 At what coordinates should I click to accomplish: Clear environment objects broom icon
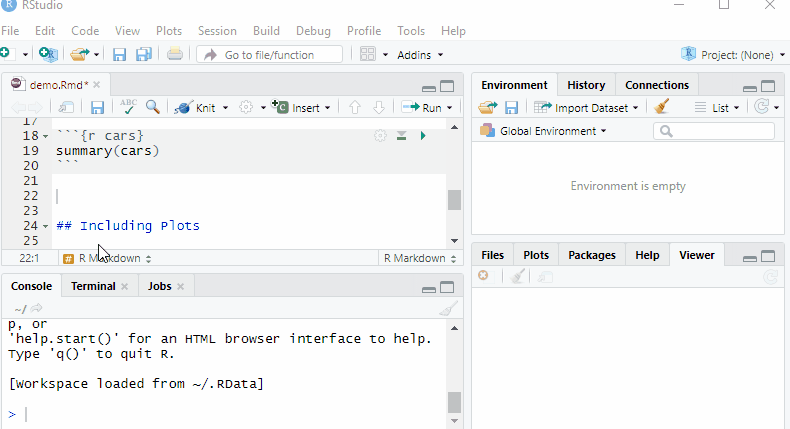661,106
